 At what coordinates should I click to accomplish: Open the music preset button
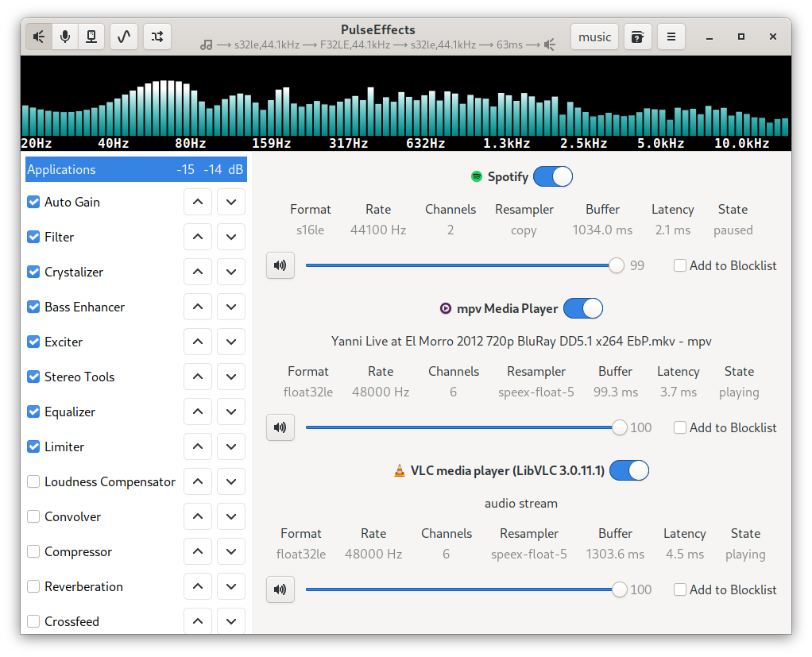coord(594,37)
